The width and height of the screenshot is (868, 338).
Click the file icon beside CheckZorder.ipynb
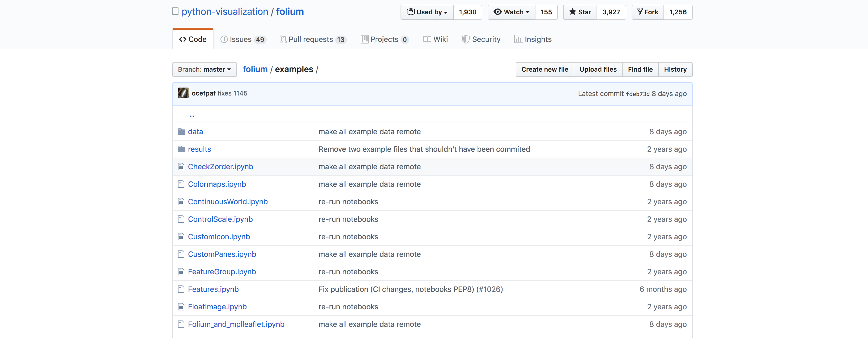coord(181,167)
